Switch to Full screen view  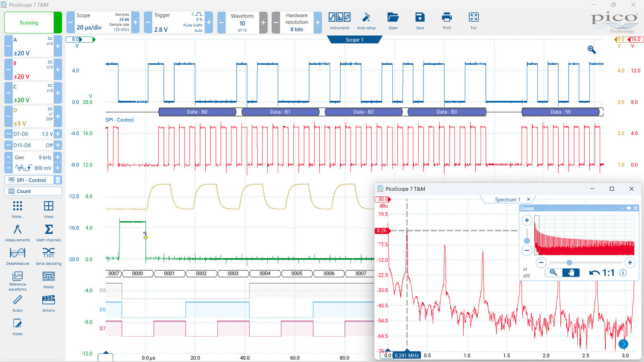pyautogui.click(x=474, y=21)
